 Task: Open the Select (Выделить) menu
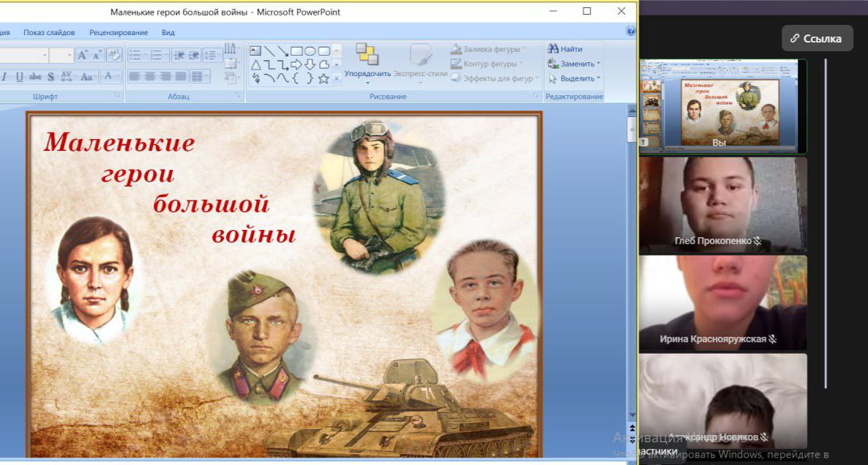click(574, 78)
